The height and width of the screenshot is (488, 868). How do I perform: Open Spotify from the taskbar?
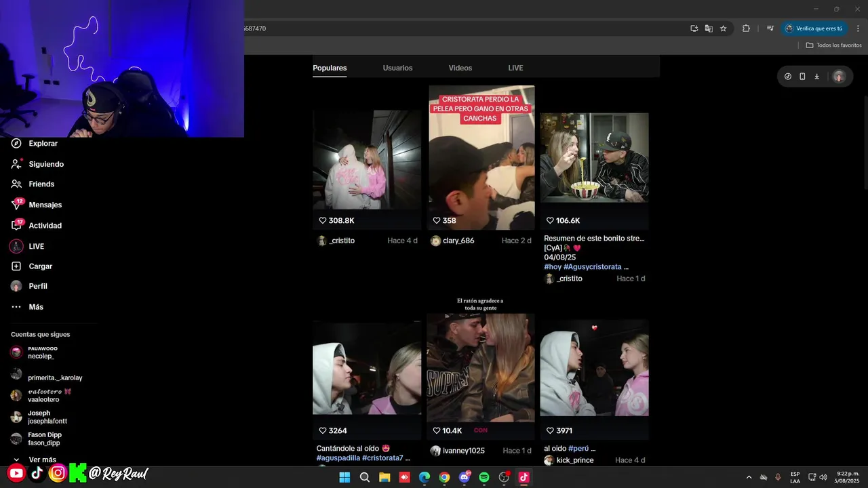pyautogui.click(x=484, y=477)
